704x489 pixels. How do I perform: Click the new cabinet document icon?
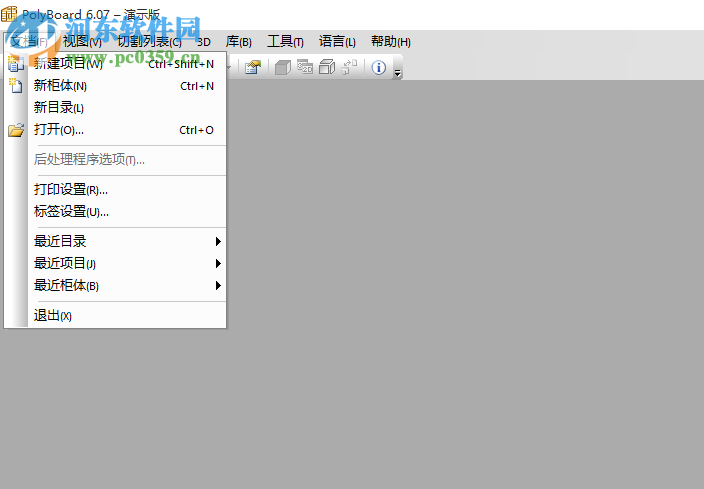[16, 85]
